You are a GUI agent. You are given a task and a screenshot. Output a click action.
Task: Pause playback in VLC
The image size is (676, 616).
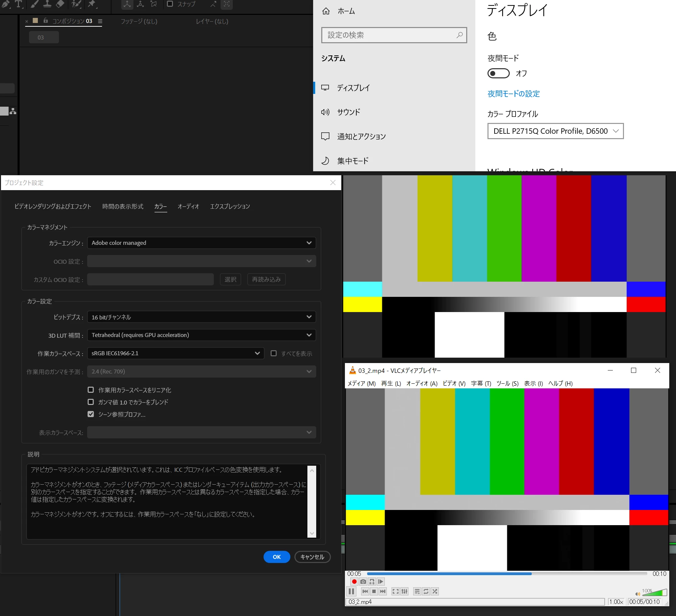point(351,591)
